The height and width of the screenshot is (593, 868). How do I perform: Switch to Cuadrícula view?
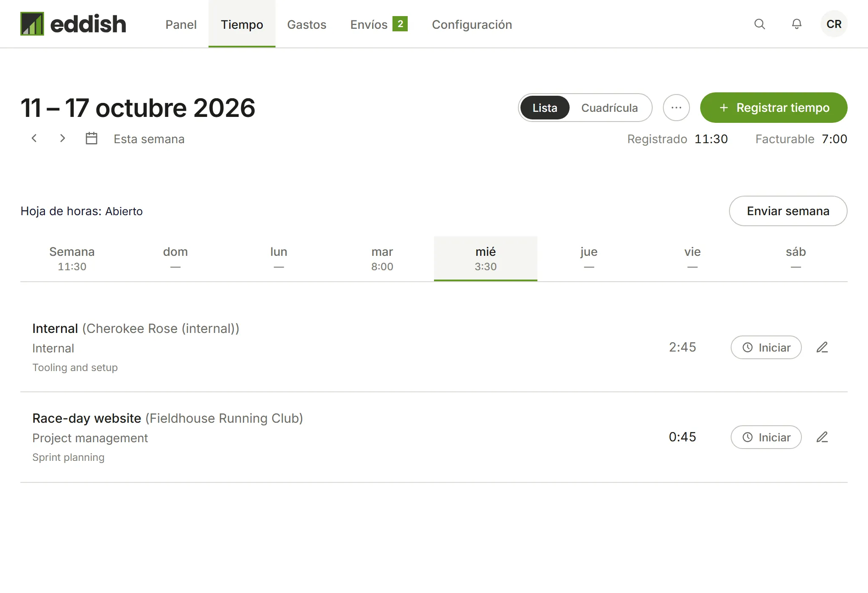pyautogui.click(x=609, y=108)
